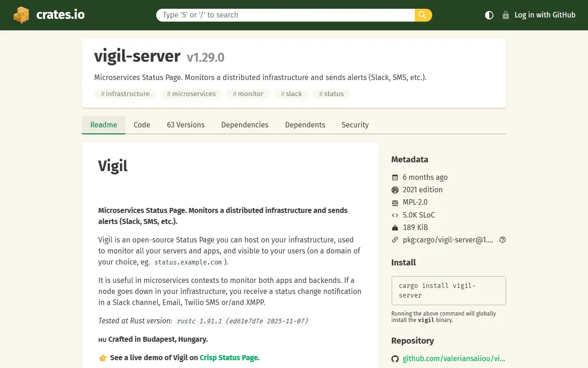Select the #infrastructure keyword tag
The image size is (588, 368).
click(125, 94)
